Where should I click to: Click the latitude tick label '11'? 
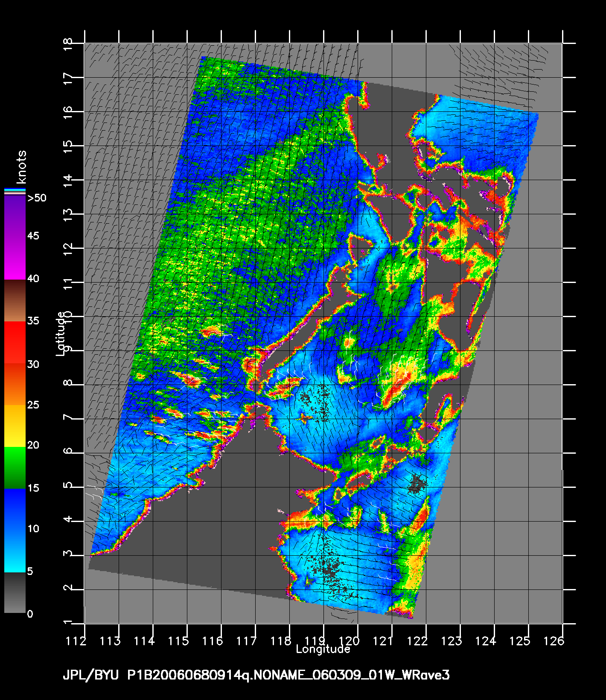68,284
